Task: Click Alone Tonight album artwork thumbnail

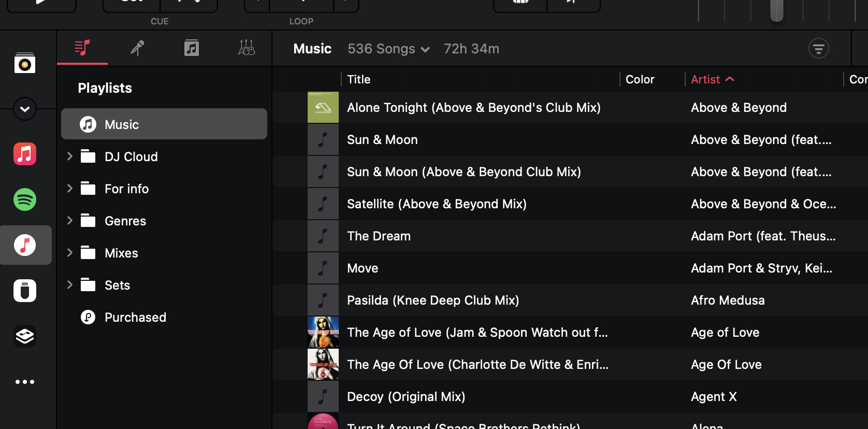Action: (x=323, y=107)
